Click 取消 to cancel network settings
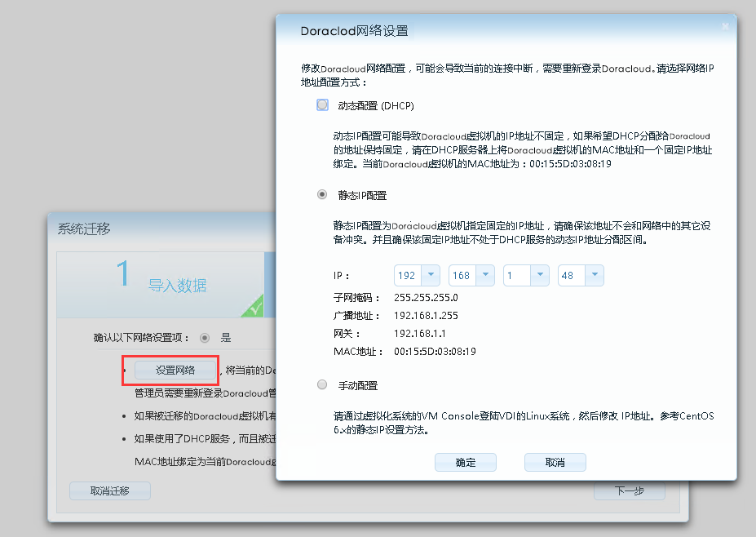This screenshot has height=537, width=756. point(555,462)
